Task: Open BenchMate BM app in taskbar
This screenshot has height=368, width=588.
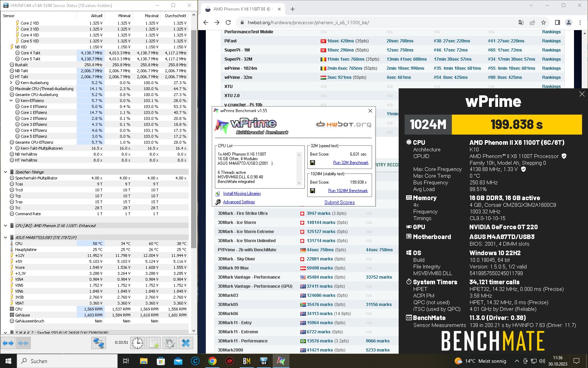Action: coord(247,361)
